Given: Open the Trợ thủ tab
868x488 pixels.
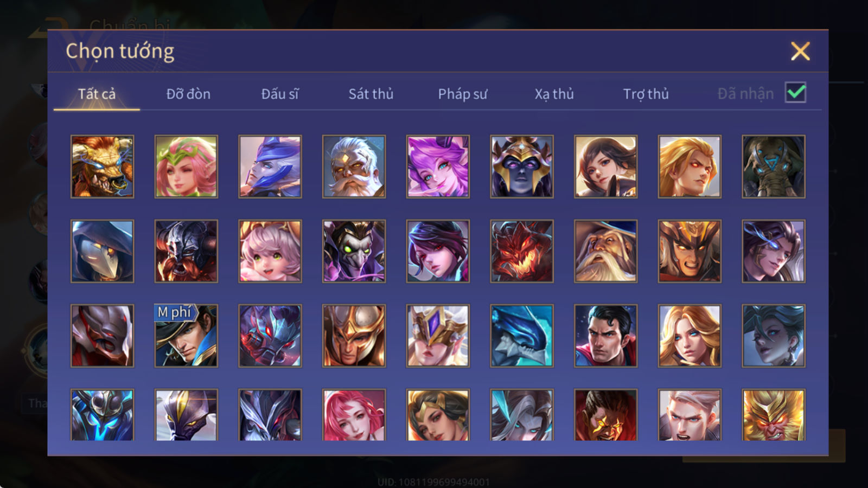Looking at the screenshot, I should [646, 94].
